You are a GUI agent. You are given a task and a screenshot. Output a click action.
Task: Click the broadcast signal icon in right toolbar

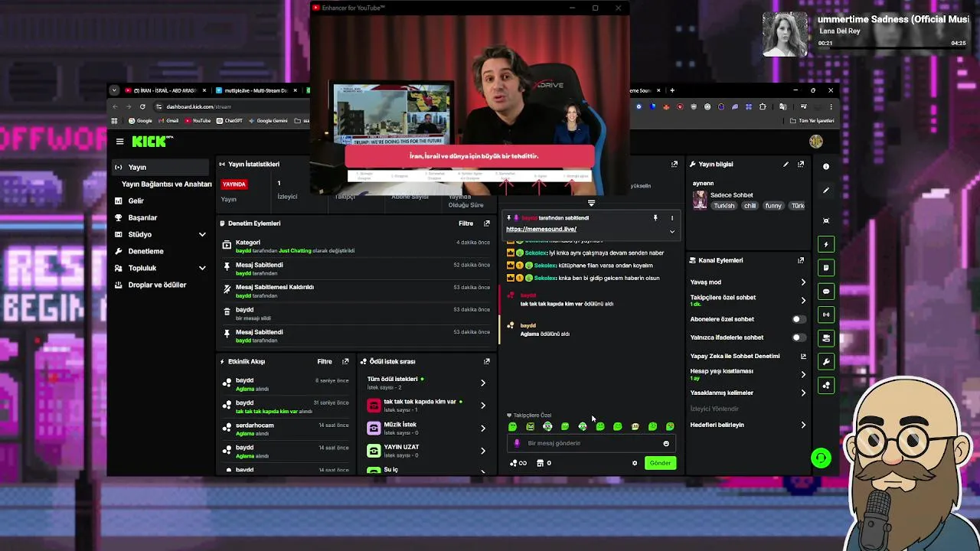click(826, 315)
